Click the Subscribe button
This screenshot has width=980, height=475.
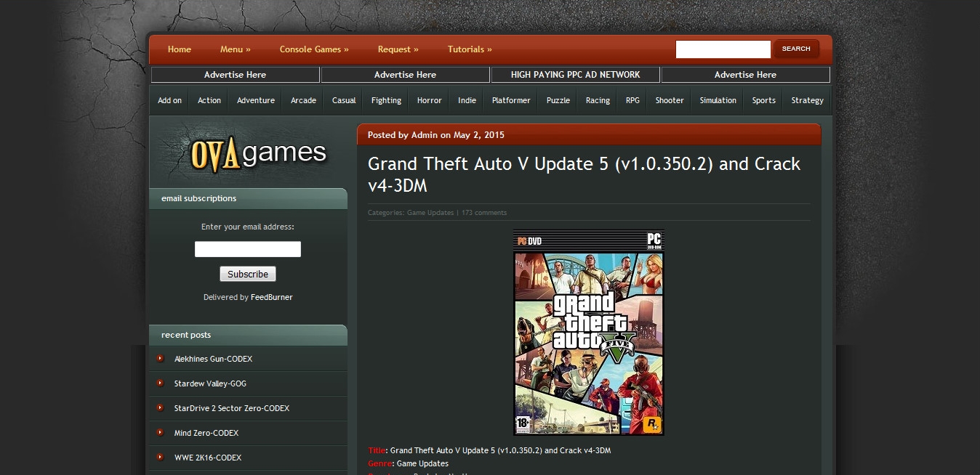[x=247, y=274]
